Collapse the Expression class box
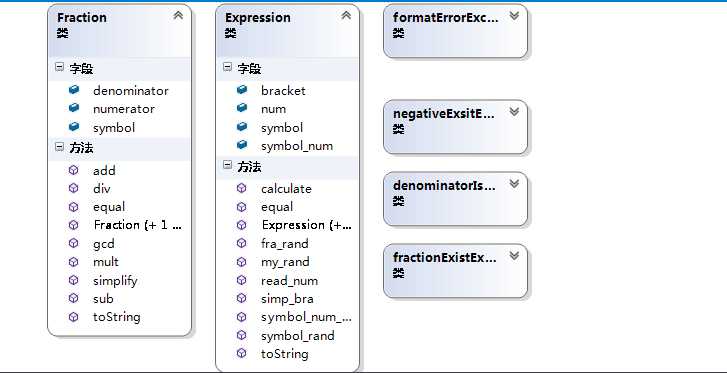Image resolution: width=727 pixels, height=373 pixels. (346, 16)
